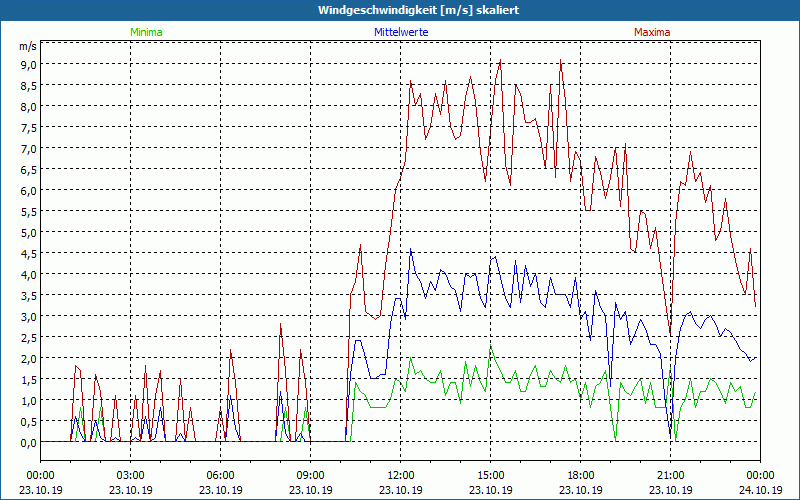Image resolution: width=800 pixels, height=500 pixels.
Task: Click the 1,5 y-axis value
Action: tap(28, 380)
